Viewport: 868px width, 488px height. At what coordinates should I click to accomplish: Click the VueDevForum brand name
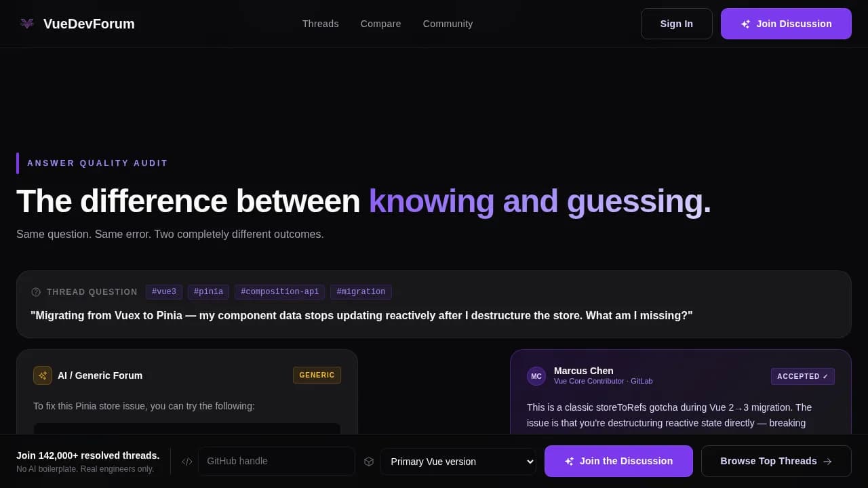point(89,24)
